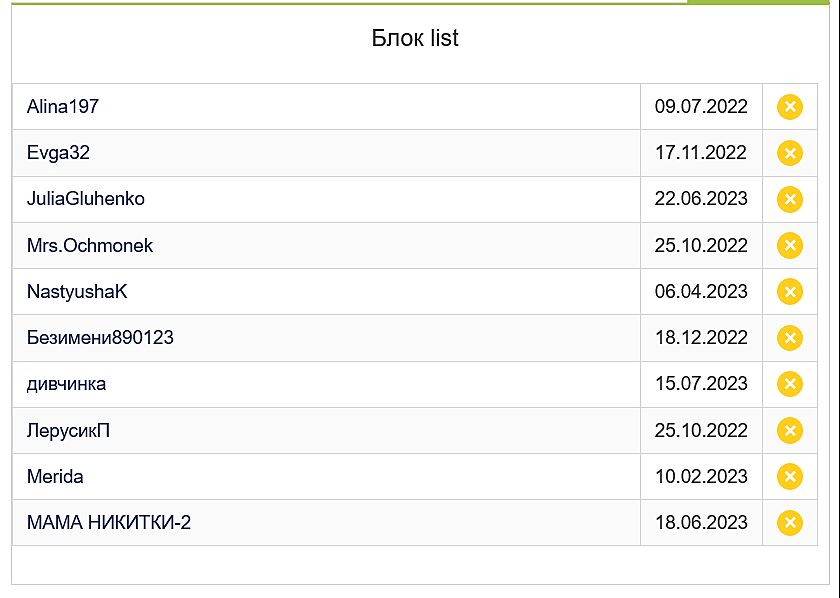Click the Evga32 username

(x=59, y=153)
